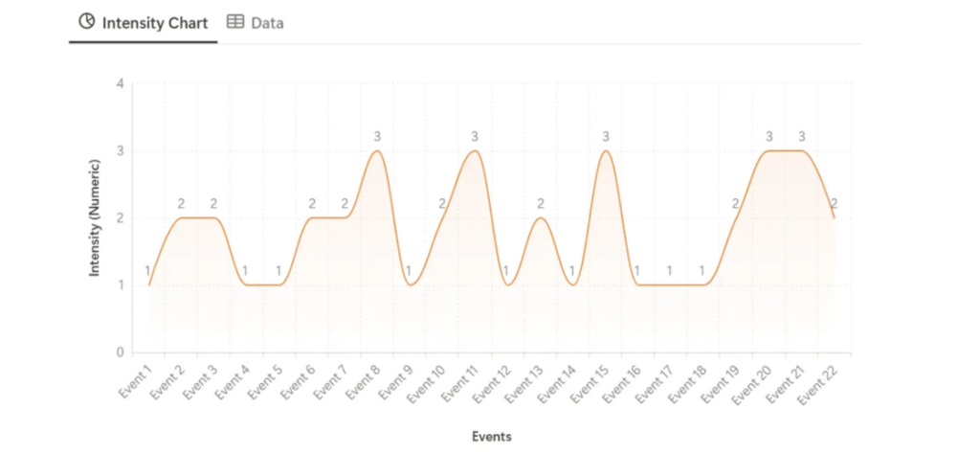The height and width of the screenshot is (454, 980).
Task: Click the Intensity (Numeric) y-axis title
Action: click(96, 217)
